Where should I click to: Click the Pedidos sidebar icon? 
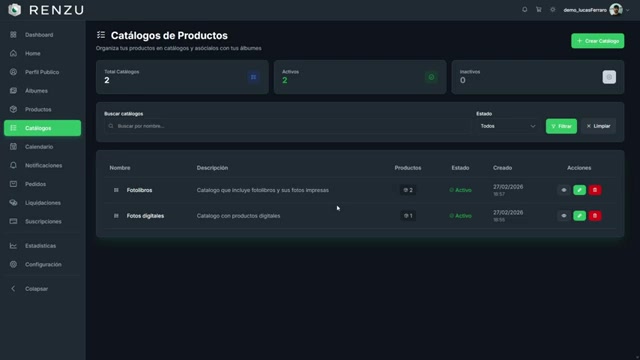pos(13,184)
